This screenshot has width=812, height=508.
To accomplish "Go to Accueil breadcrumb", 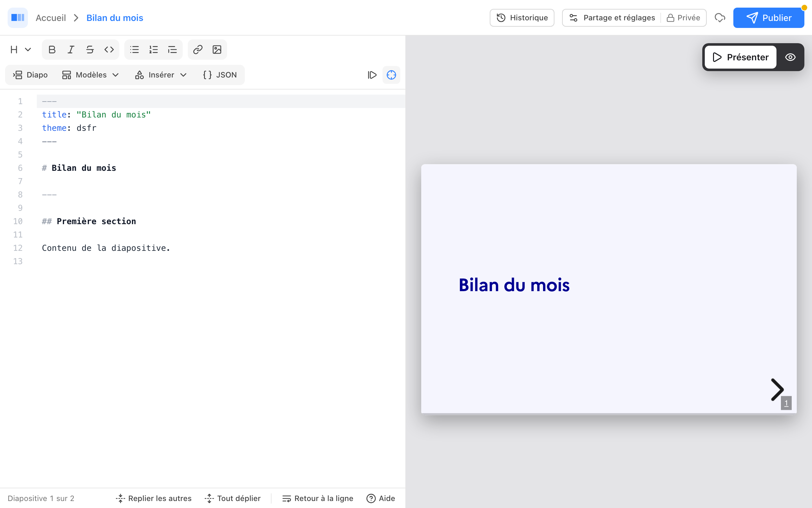I will [51, 18].
